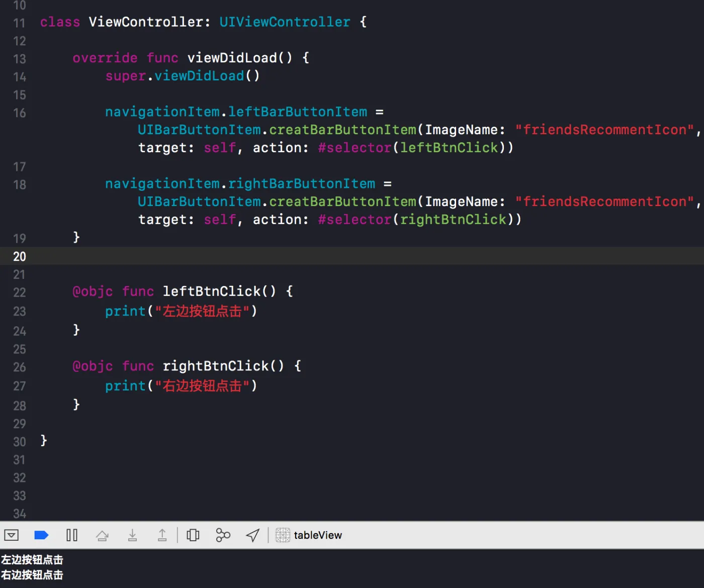Open the Debug View Hierarchy icon
The image size is (704, 588).
(x=193, y=535)
